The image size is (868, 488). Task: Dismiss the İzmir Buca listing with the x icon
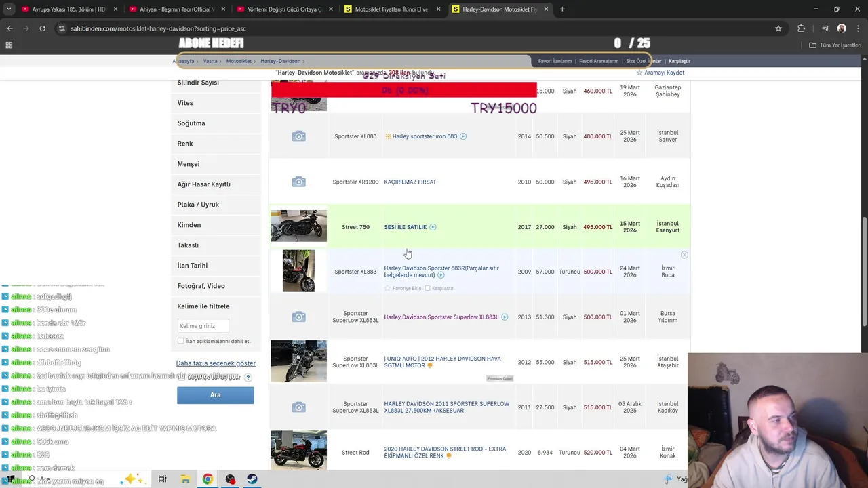click(x=684, y=255)
